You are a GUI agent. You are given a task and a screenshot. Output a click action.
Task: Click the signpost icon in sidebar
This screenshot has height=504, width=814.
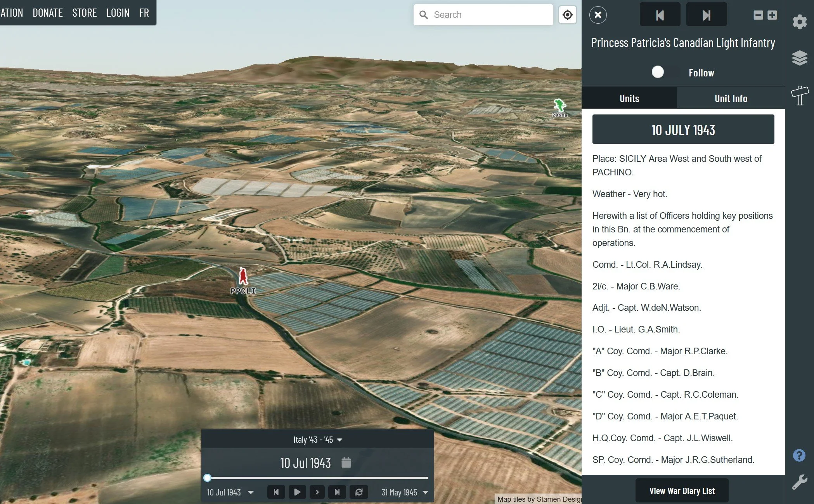pos(799,95)
